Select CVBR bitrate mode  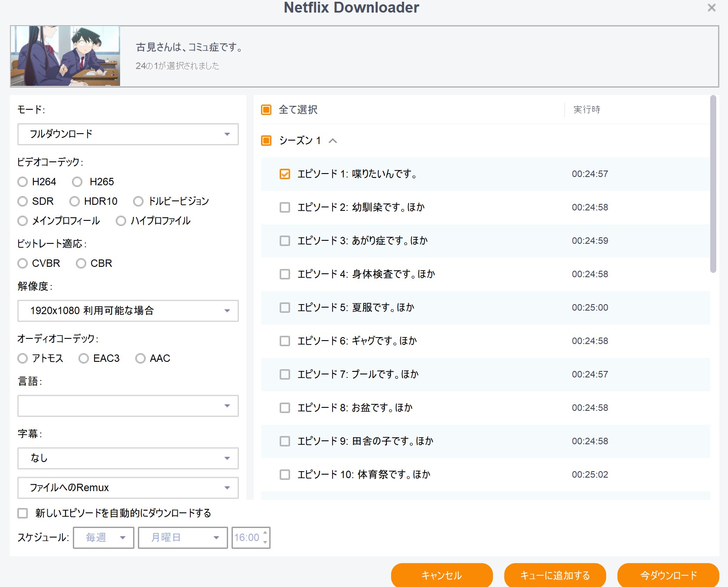click(23, 263)
